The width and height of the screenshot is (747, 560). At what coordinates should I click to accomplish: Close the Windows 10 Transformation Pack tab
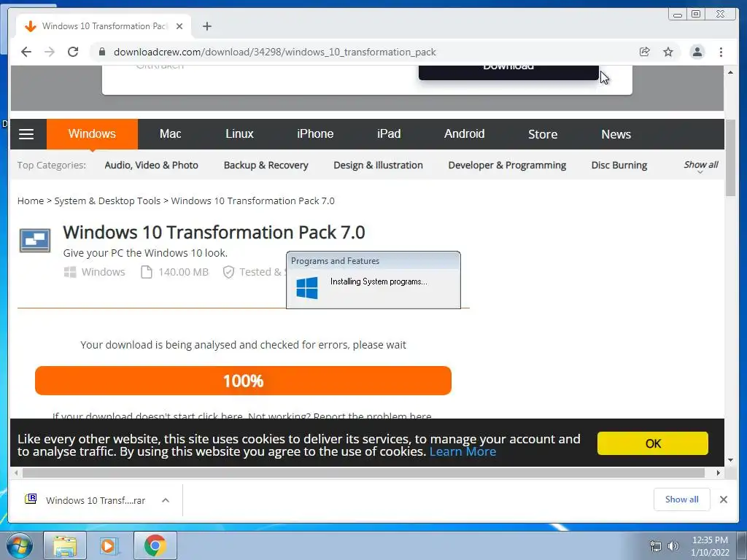point(179,26)
